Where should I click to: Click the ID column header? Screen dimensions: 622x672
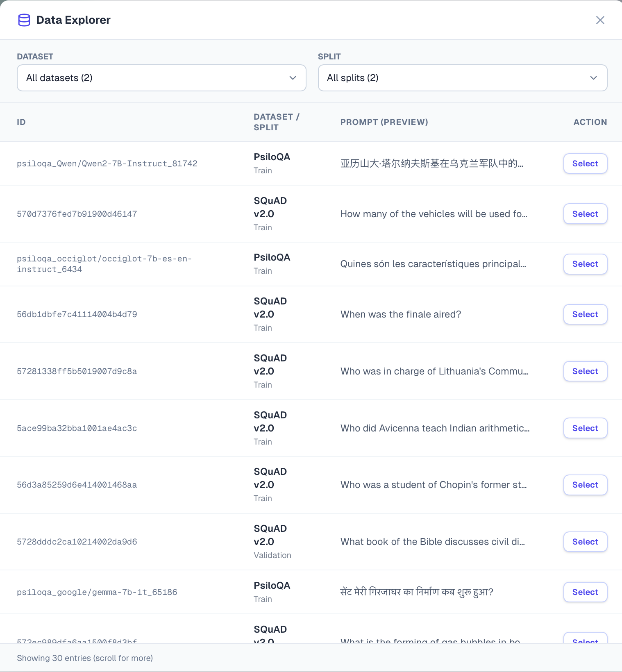(x=21, y=122)
